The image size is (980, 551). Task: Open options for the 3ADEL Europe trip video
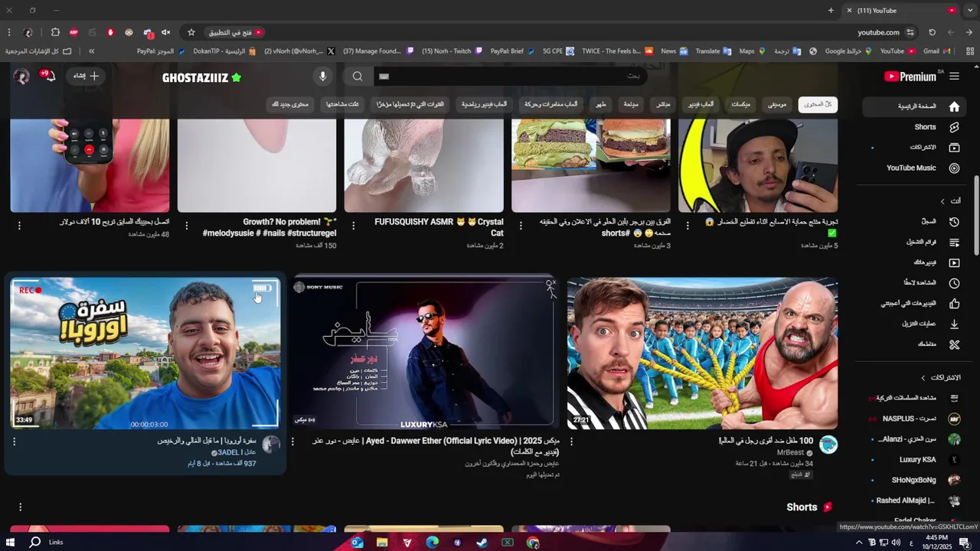[x=14, y=442]
